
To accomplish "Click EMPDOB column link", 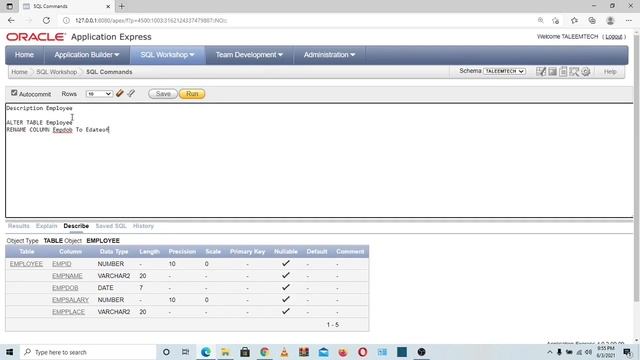I will (x=65, y=288).
